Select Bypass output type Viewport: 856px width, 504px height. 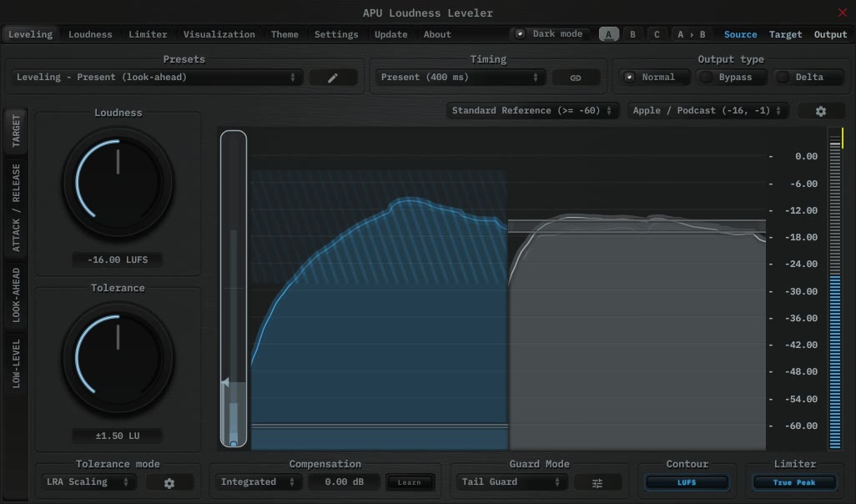coord(727,77)
